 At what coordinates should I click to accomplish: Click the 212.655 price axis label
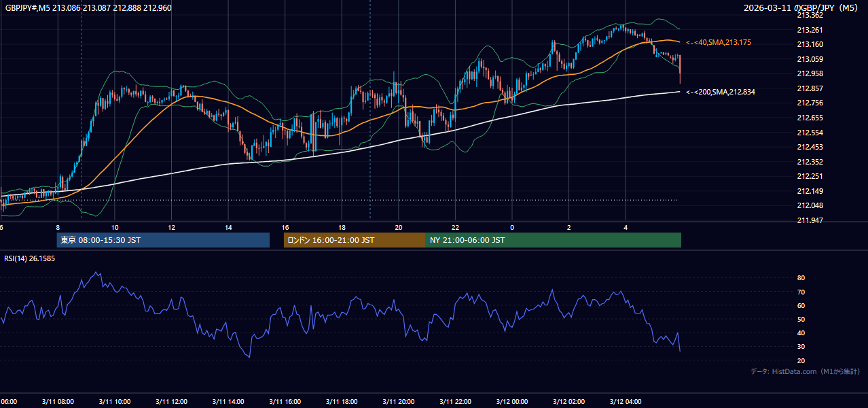810,118
